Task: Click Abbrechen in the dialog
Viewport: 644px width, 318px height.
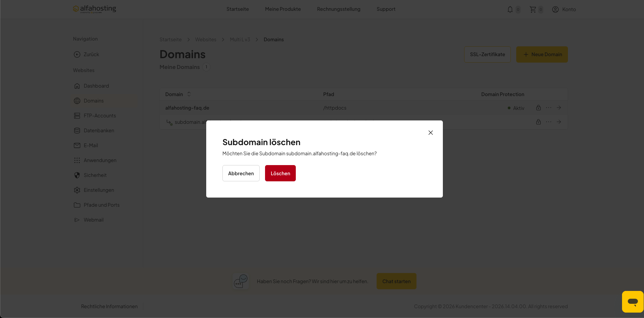Action: tap(241, 173)
